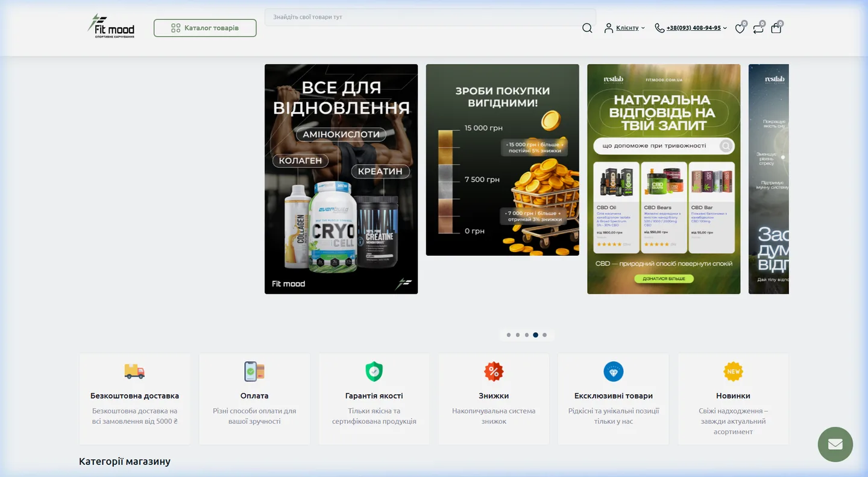Select the active fourth carousel dot
This screenshot has width=868, height=477.
tap(535, 335)
